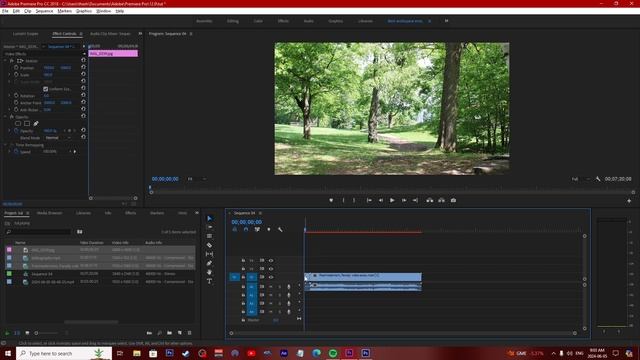The width and height of the screenshot is (640, 360).
Task: Create 4-point rectangle mask under Opacity
Action: pos(27,123)
